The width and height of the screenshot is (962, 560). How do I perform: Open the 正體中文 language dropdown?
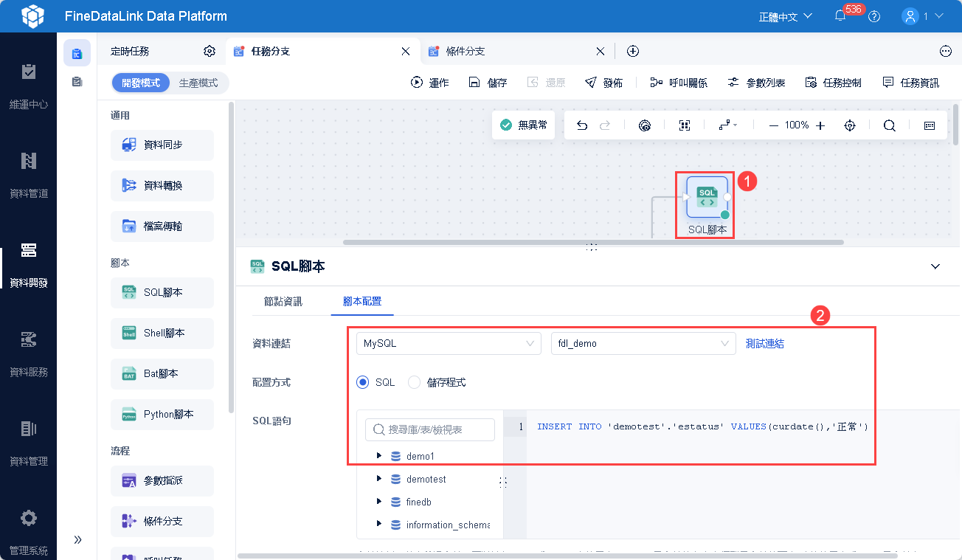(786, 16)
